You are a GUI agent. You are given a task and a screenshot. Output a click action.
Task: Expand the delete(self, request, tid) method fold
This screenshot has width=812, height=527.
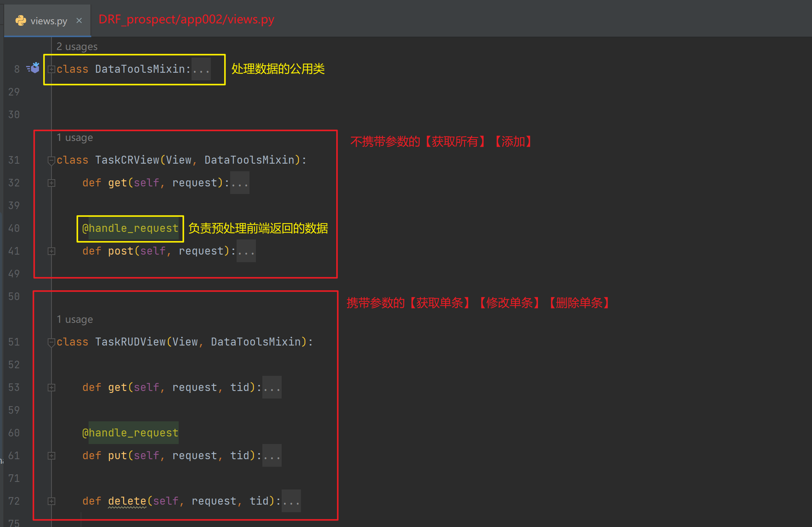coord(51,501)
